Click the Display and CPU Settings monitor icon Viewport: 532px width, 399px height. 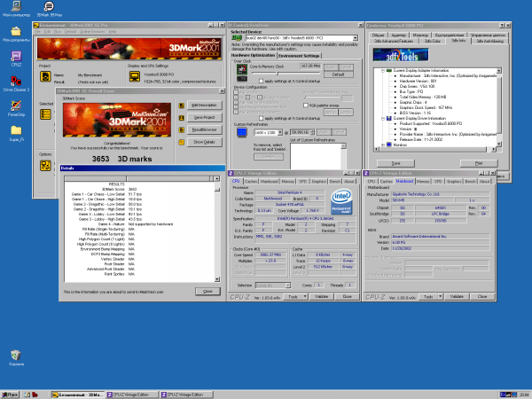[x=135, y=76]
